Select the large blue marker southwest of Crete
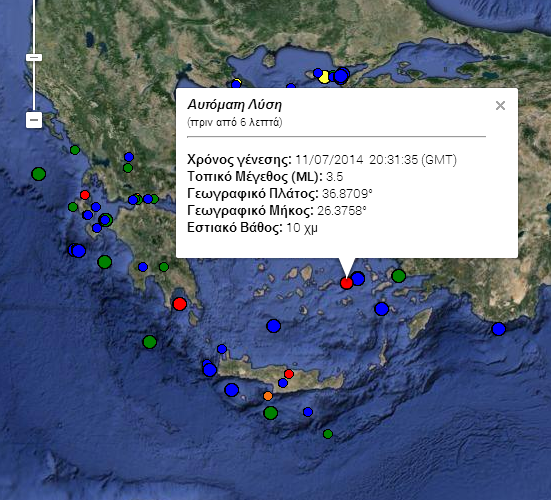Screen dimensions: 551x500 pyautogui.click(x=232, y=390)
